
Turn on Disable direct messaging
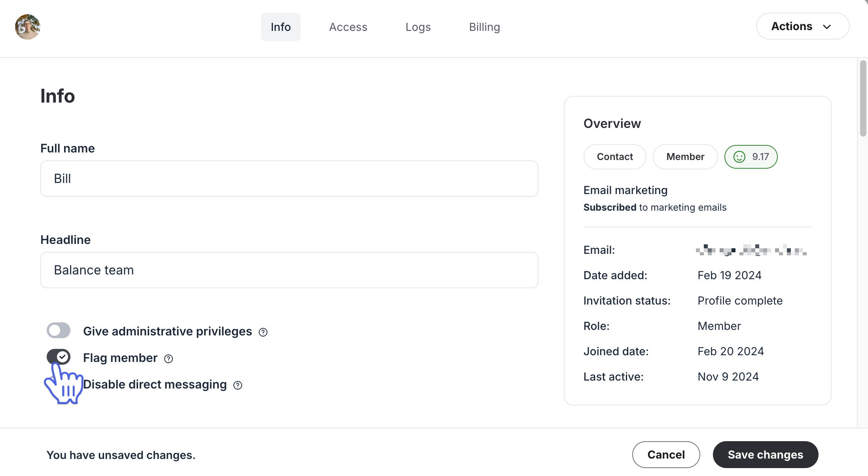pyautogui.click(x=59, y=384)
